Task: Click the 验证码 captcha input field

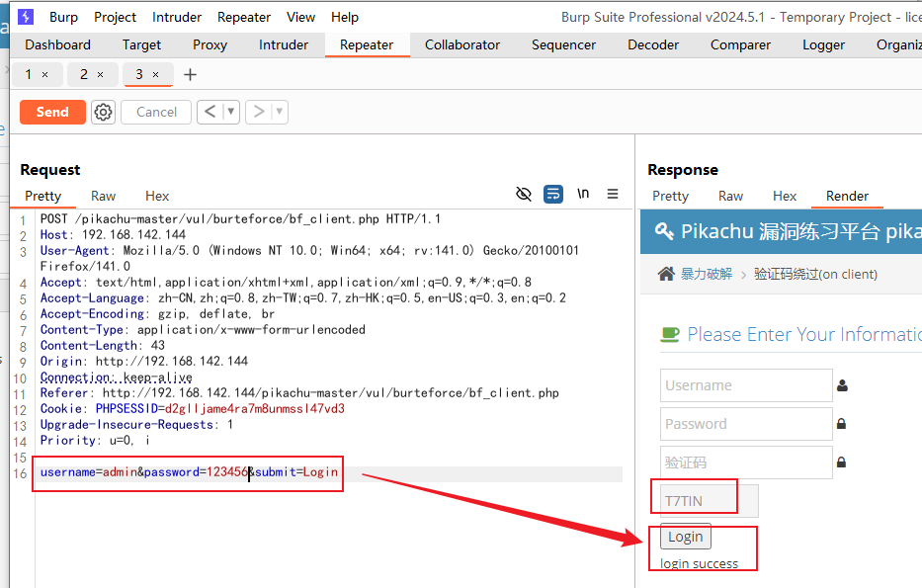Action: [746, 462]
